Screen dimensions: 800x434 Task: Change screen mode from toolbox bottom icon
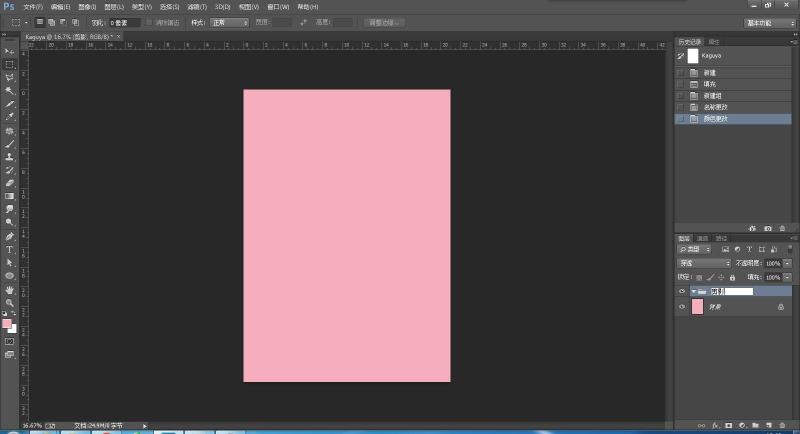point(9,354)
